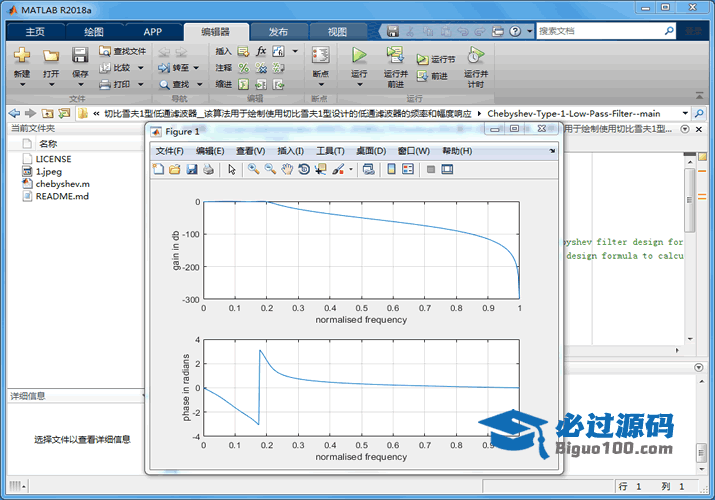Click the up one folder icon
This screenshot has height=500, width=715.
(x=47, y=113)
